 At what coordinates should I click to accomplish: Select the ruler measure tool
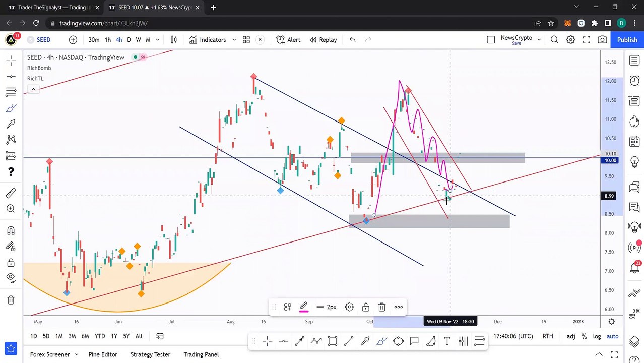11,193
